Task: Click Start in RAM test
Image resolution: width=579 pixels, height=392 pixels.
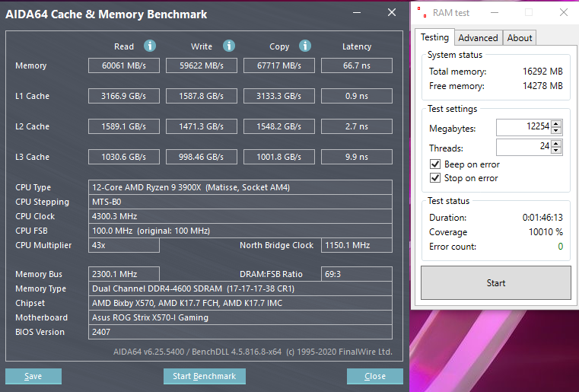Action: coord(496,283)
